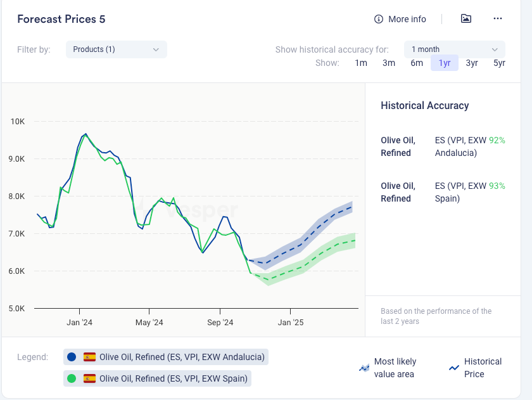Toggle the Andalucia olive oil legend series

181,357
